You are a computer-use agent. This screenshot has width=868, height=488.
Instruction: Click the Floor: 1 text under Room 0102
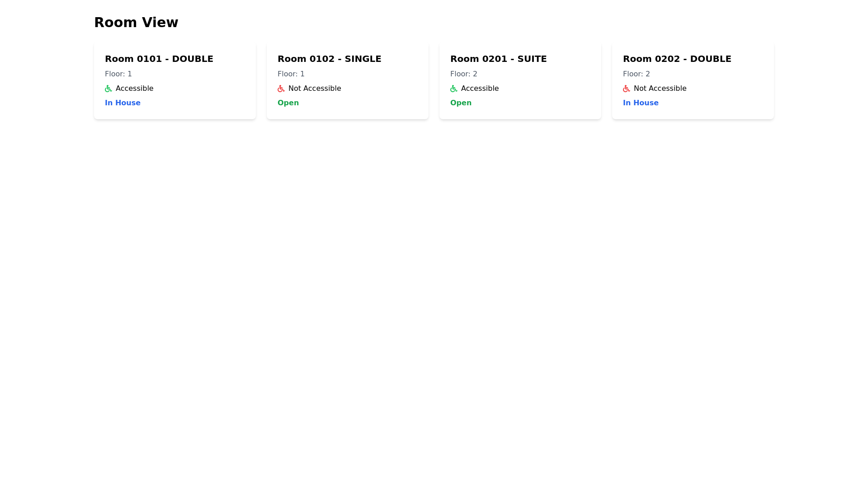(x=291, y=74)
